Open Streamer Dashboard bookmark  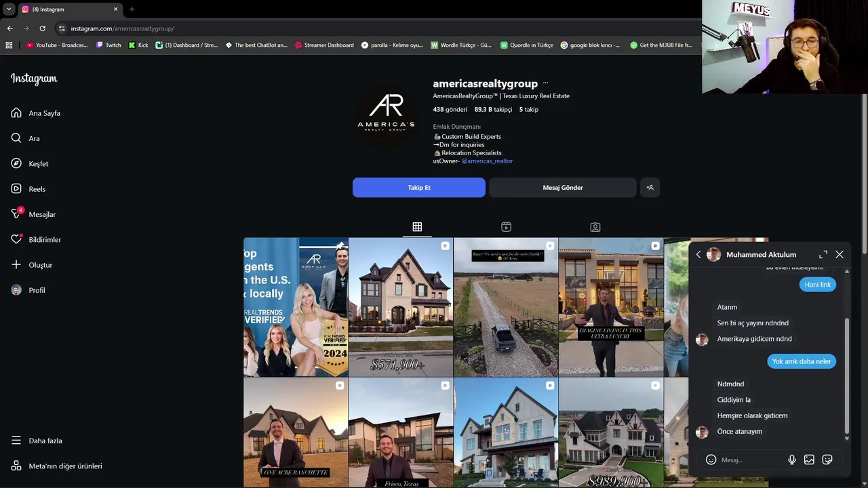323,45
